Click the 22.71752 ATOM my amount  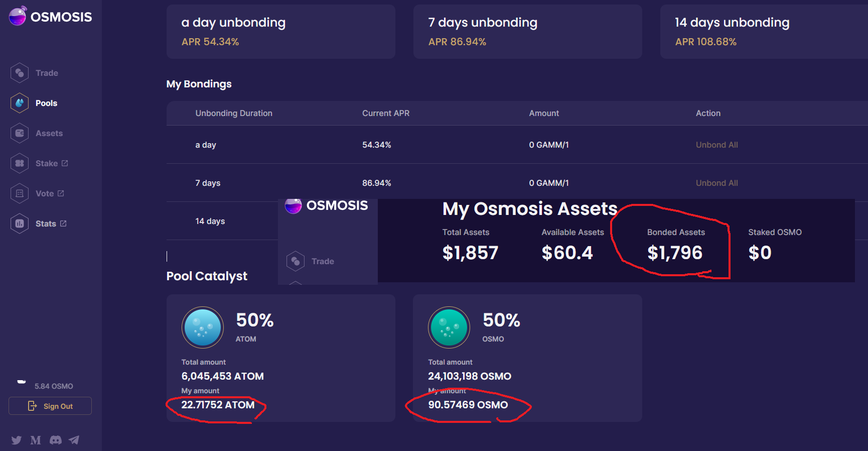tap(218, 405)
